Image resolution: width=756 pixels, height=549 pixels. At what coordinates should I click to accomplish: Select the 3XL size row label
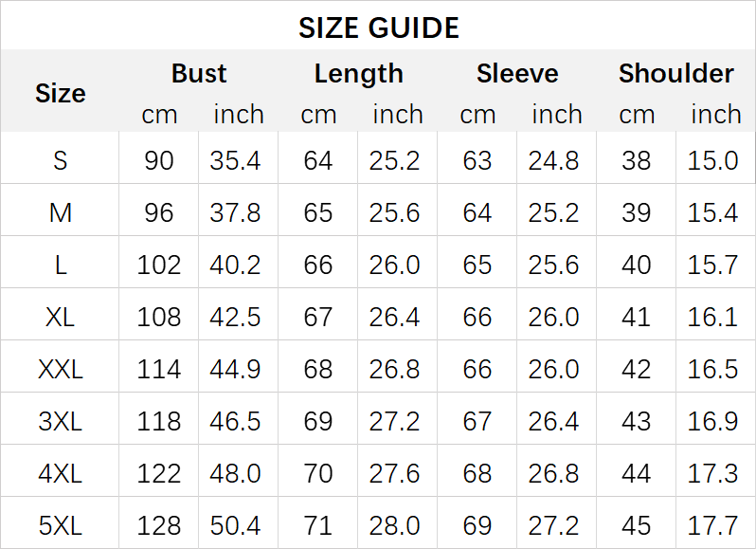[60, 421]
